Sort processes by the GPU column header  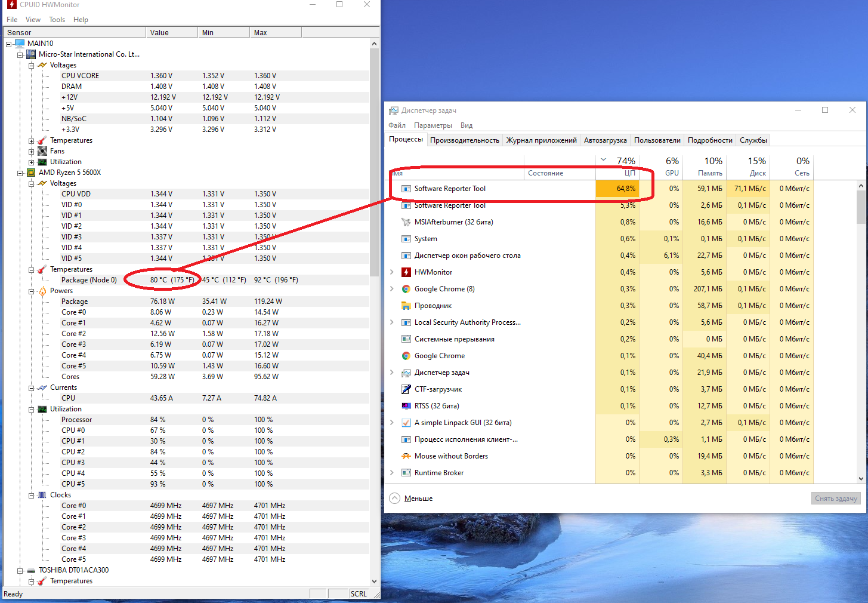coord(661,167)
